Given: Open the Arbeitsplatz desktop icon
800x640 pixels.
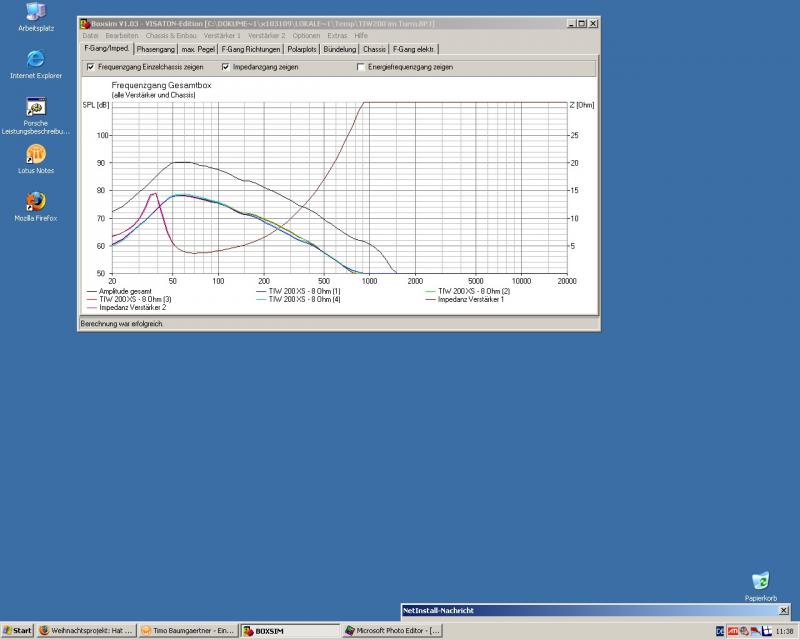Looking at the screenshot, I should pos(35,13).
